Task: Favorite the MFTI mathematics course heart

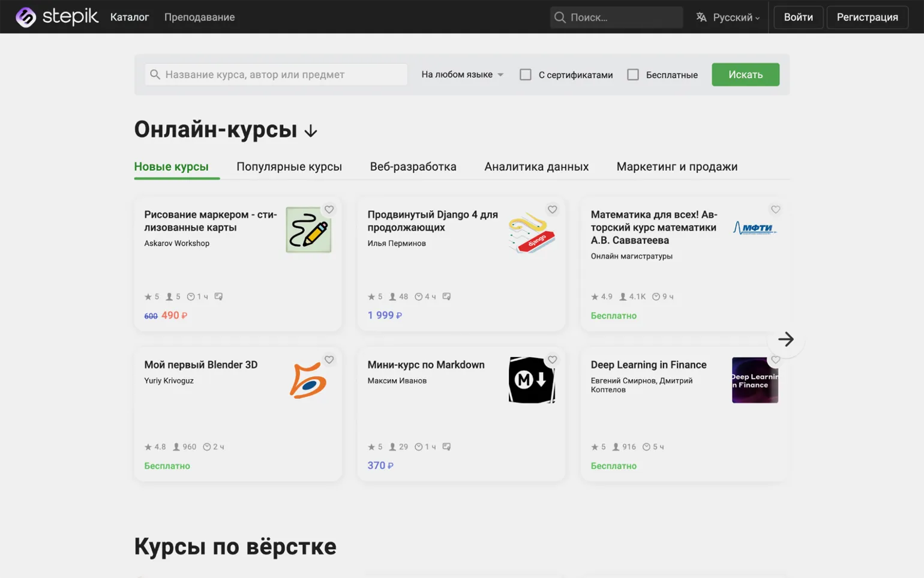Action: tap(775, 209)
